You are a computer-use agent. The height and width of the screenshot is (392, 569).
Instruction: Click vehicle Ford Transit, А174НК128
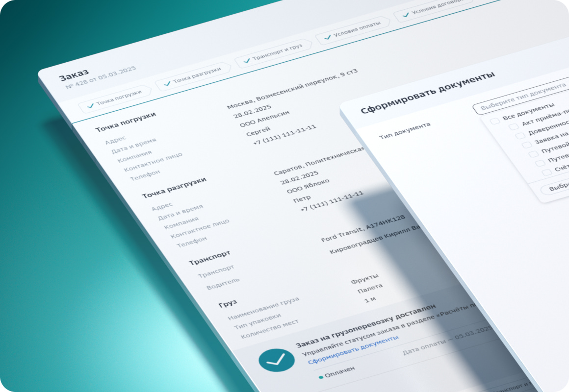[363, 228]
